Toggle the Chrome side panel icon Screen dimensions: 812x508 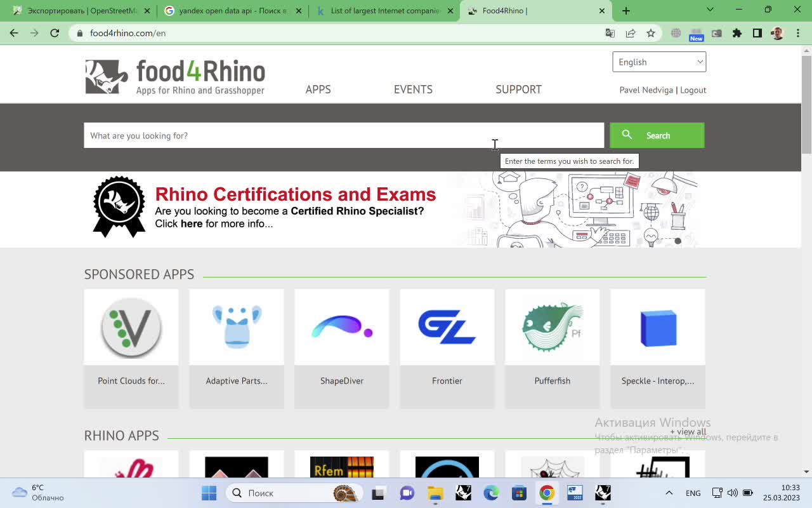(757, 33)
